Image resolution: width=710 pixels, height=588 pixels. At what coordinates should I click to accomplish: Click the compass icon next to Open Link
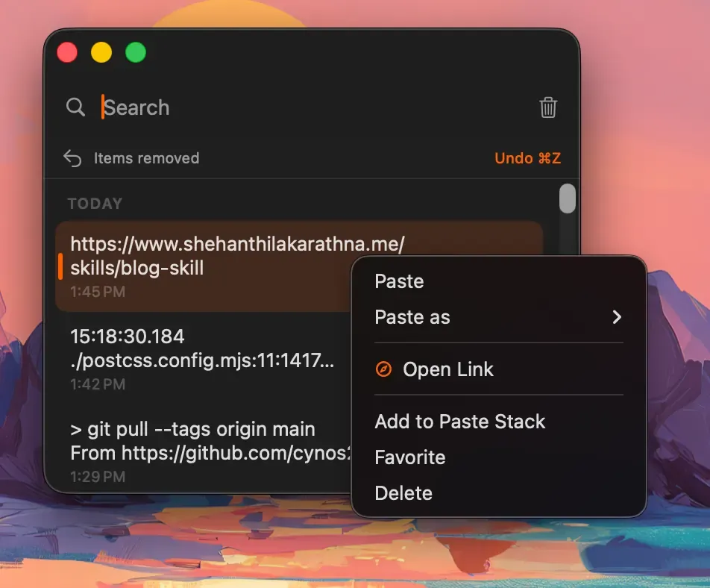point(383,369)
